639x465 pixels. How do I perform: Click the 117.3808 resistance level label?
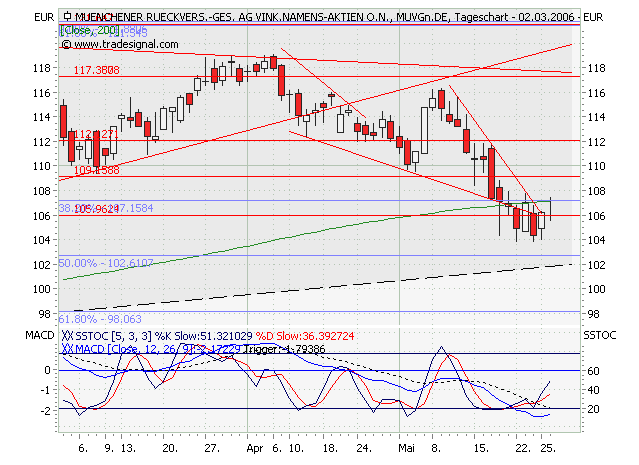97,71
